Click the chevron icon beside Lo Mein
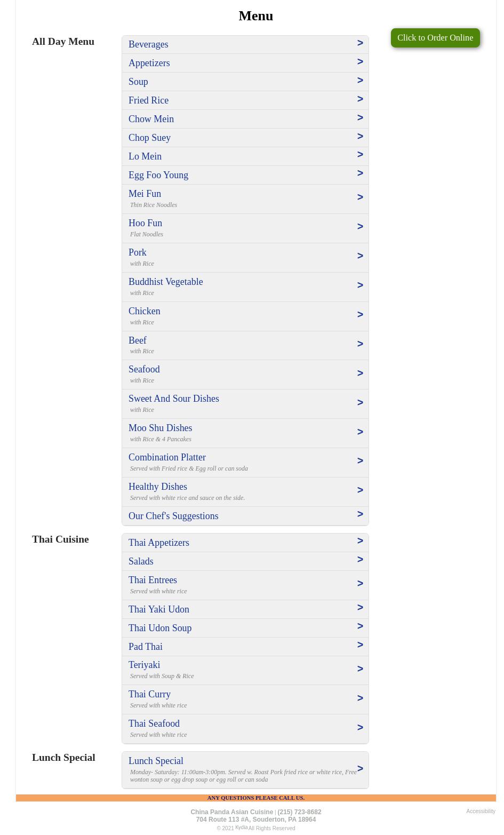 pos(360,155)
